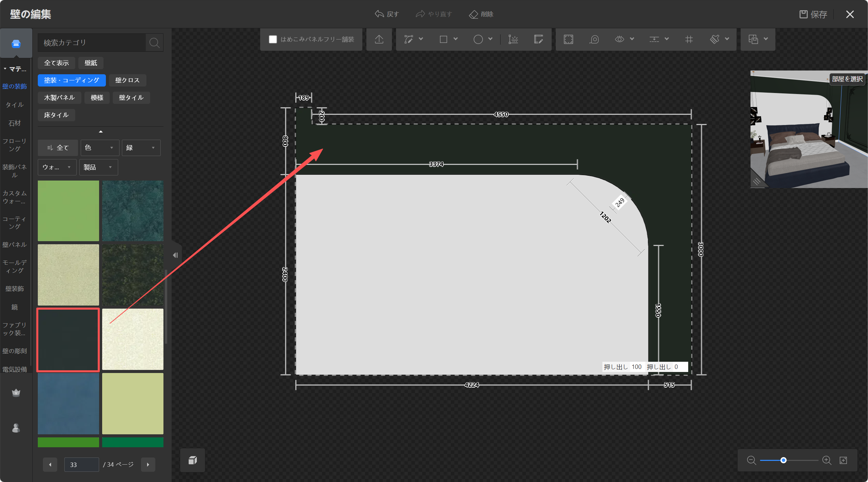The width and height of the screenshot is (868, 482).
Task: Open the rectangle tool dropdown arrow
Action: tap(456, 39)
